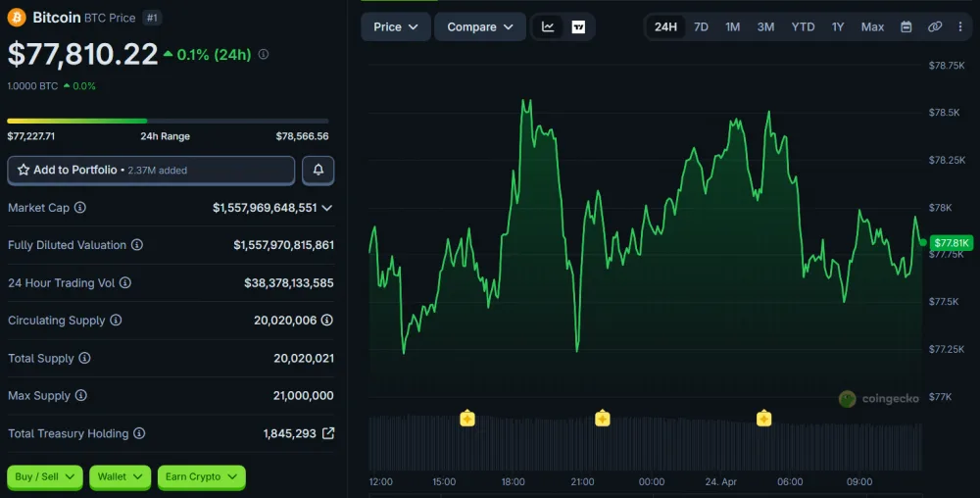Click the #1 rank badge
Image resolution: width=980 pixels, height=498 pixels.
(x=152, y=18)
